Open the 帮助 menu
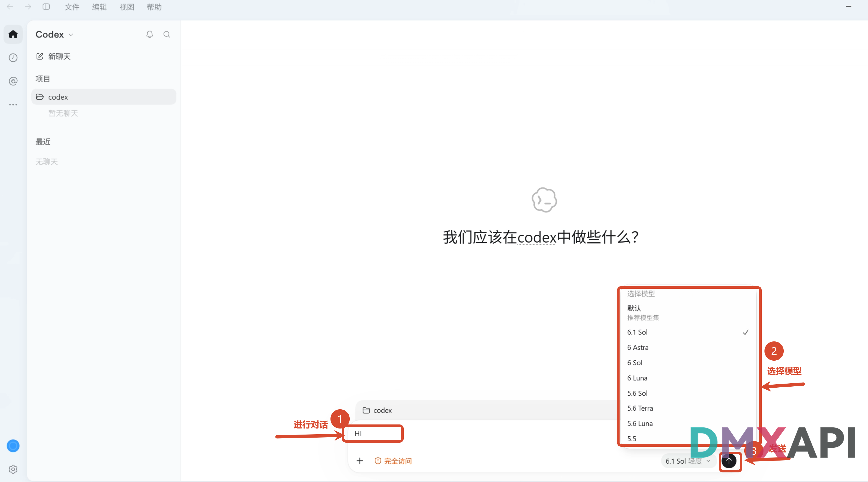This screenshot has width=868, height=482. tap(154, 7)
